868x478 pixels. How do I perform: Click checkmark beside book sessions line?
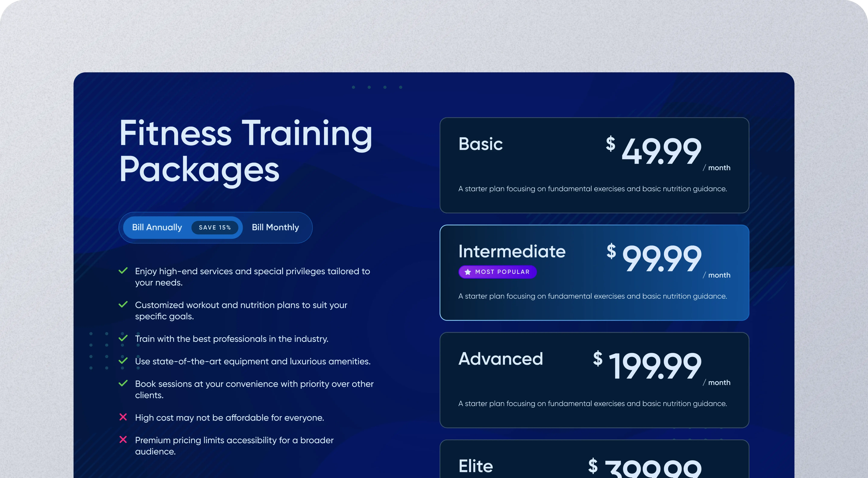(123, 383)
